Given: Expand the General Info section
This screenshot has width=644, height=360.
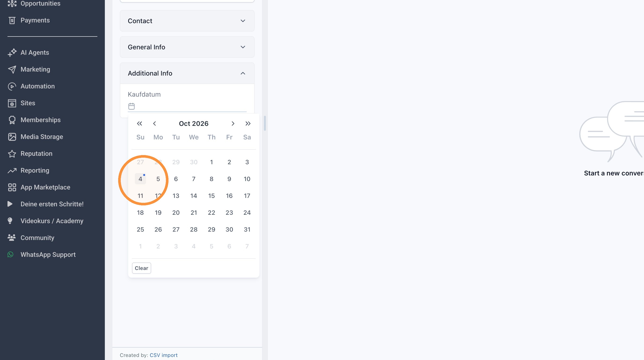Looking at the screenshot, I should pyautogui.click(x=187, y=47).
